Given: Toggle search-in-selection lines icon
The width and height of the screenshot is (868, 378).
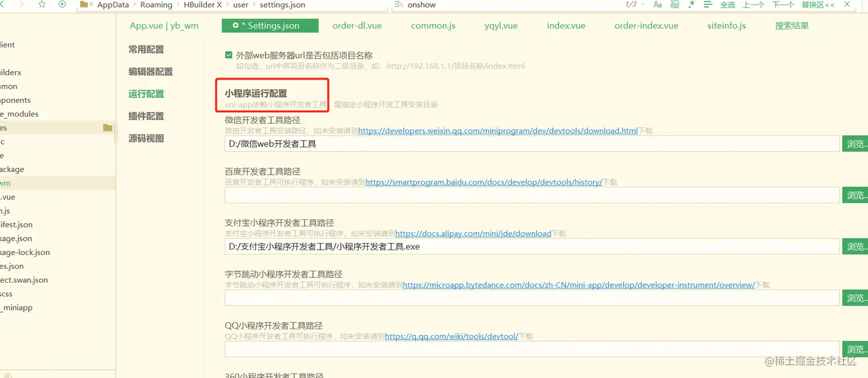Looking at the screenshot, I should point(708,5).
